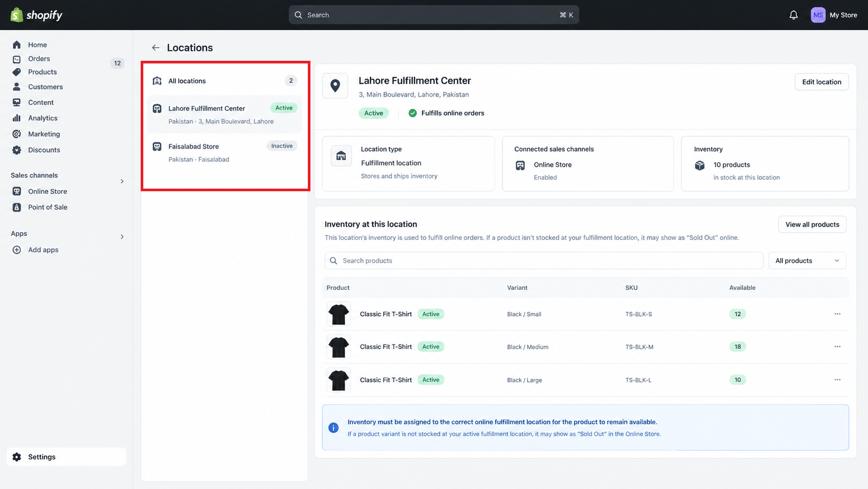Open actions menu for TS-BLK-S row
This screenshot has height=489, width=868.
pyautogui.click(x=837, y=314)
